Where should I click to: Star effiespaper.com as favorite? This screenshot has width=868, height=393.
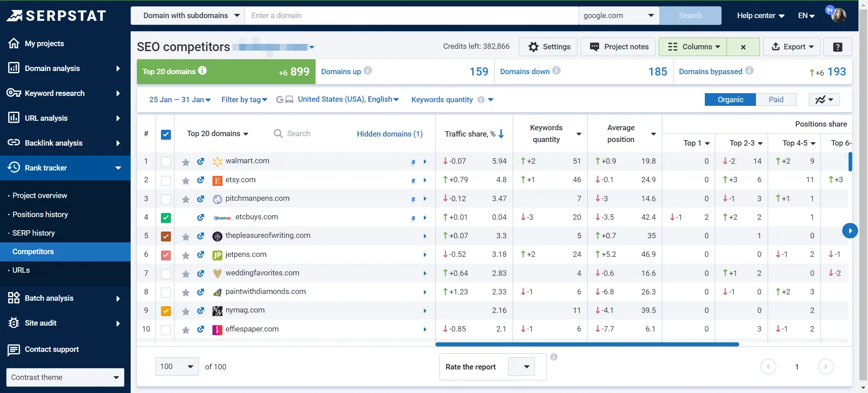[x=185, y=330]
